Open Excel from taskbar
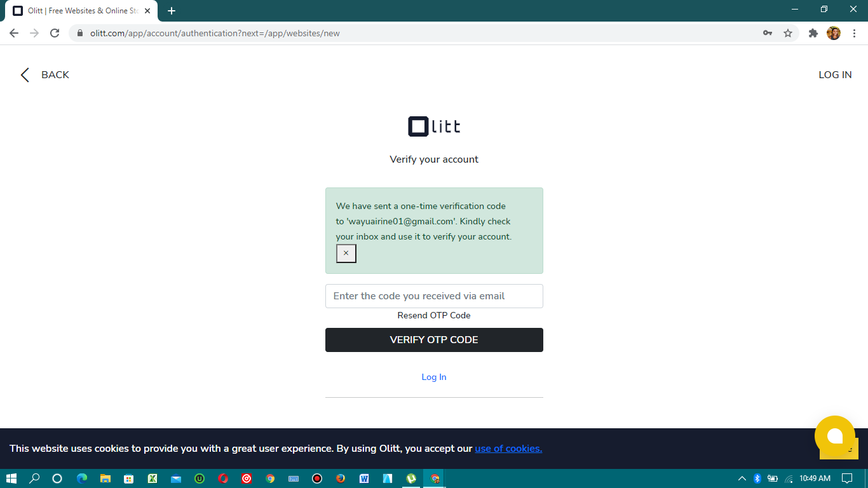This screenshot has width=868, height=488. pyautogui.click(x=153, y=478)
